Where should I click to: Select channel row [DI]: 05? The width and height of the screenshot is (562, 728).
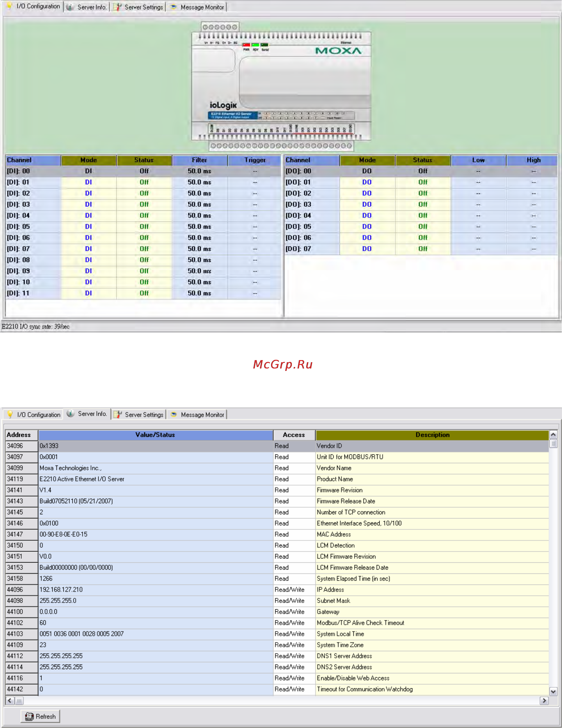click(143, 227)
